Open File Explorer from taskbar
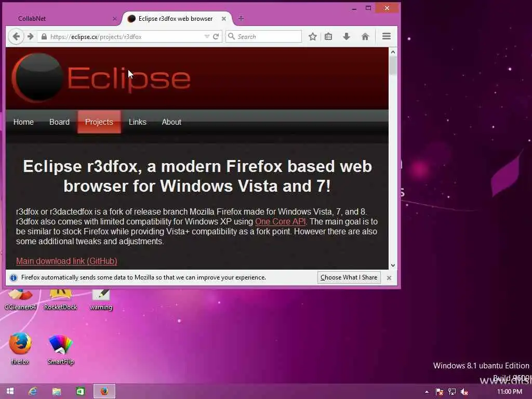This screenshot has width=532, height=399. [56, 391]
